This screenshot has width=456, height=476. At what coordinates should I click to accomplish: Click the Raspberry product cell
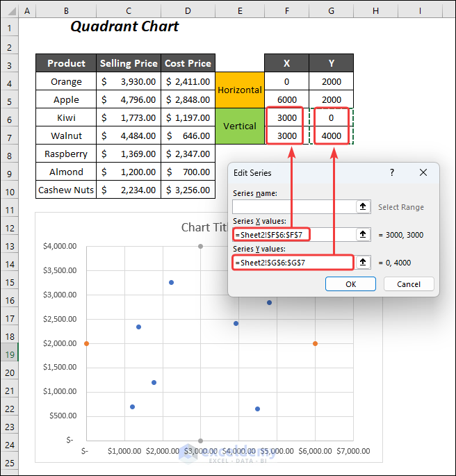66,154
